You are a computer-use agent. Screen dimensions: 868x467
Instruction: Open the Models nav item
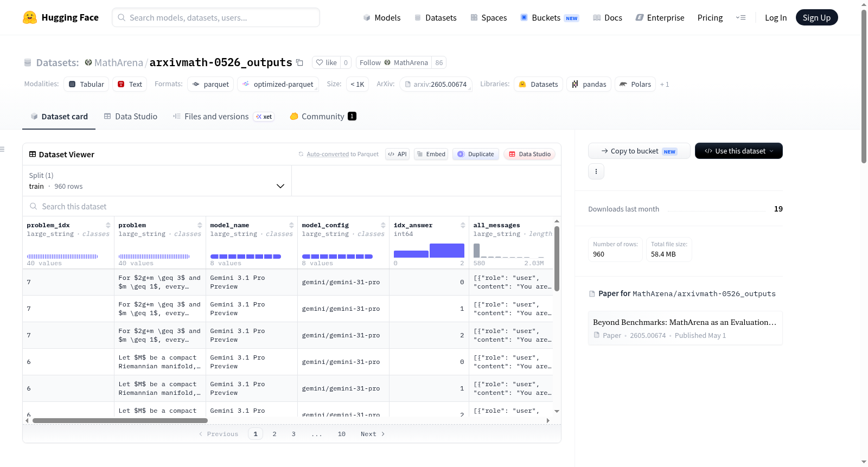382,17
